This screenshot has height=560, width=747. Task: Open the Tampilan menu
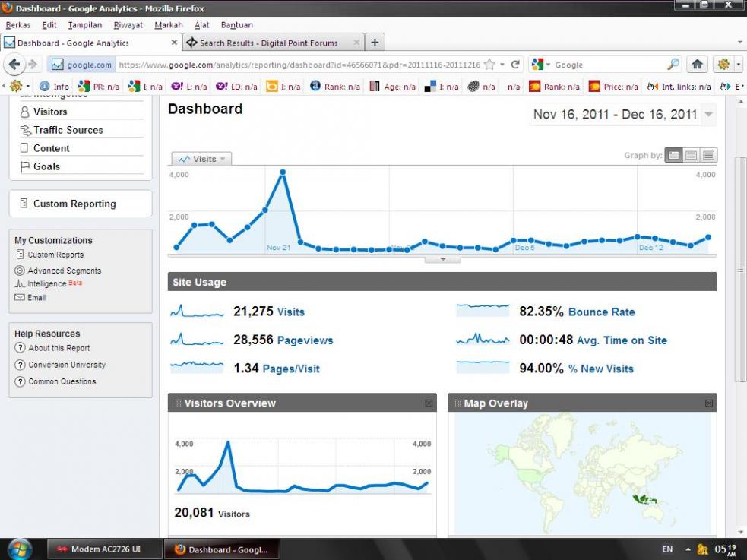click(85, 25)
